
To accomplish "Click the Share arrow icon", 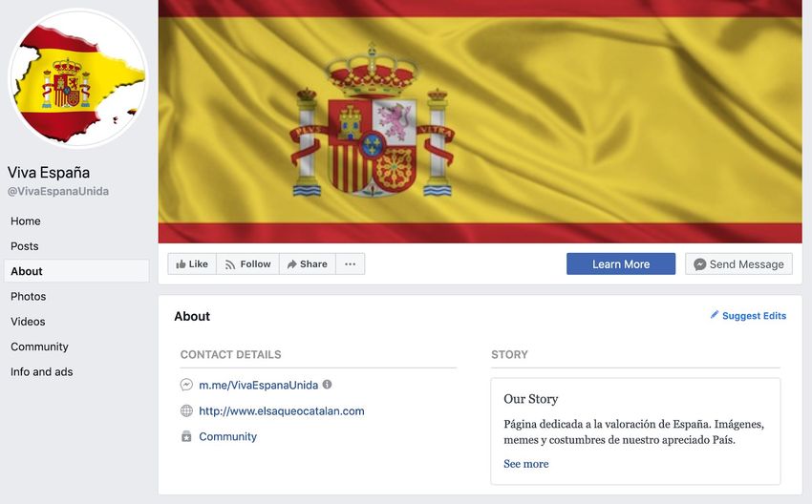I will click(292, 264).
